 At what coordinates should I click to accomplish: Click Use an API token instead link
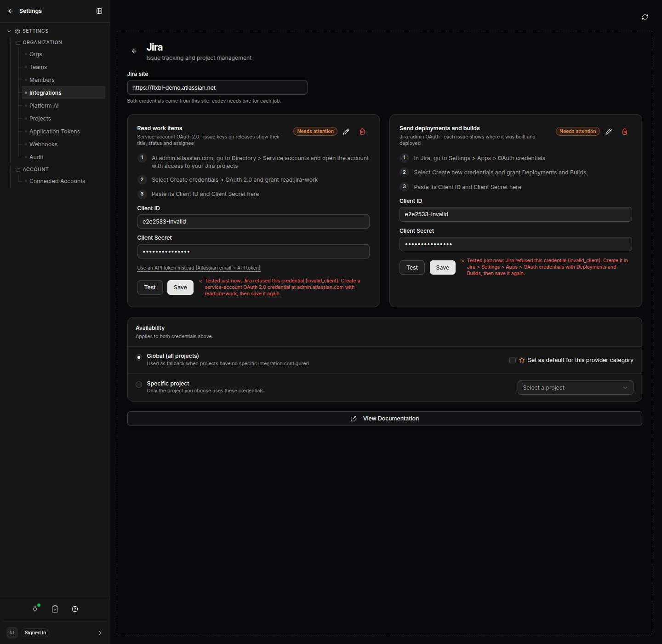199,268
